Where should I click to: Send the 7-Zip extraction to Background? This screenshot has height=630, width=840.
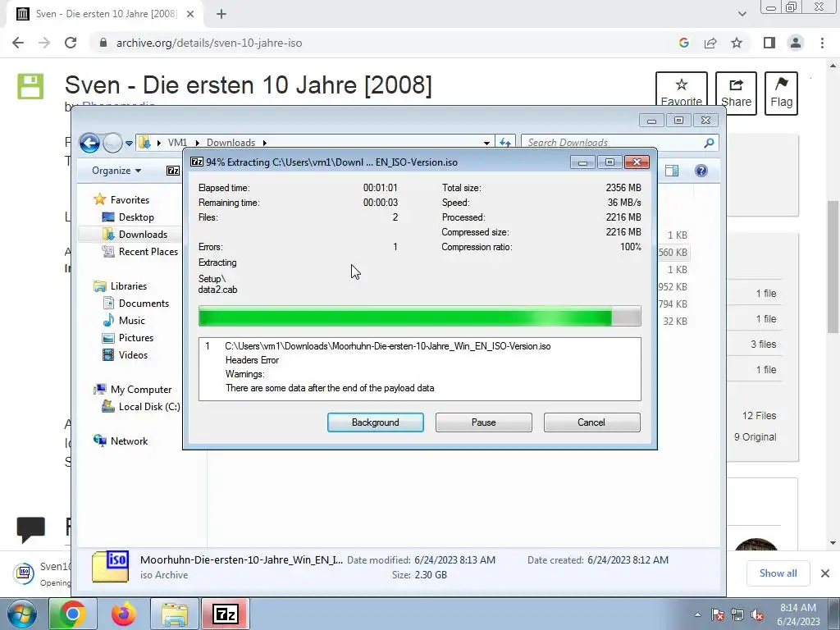pos(375,422)
